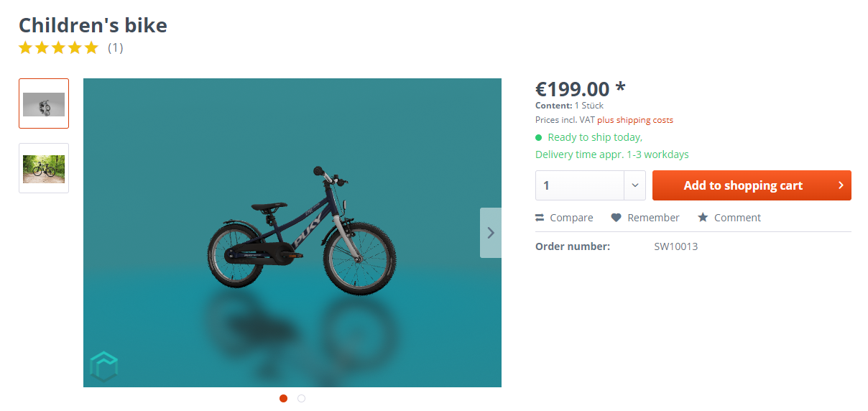Click the green availability dot icon
Image resolution: width=868 pixels, height=411 pixels.
click(x=539, y=137)
